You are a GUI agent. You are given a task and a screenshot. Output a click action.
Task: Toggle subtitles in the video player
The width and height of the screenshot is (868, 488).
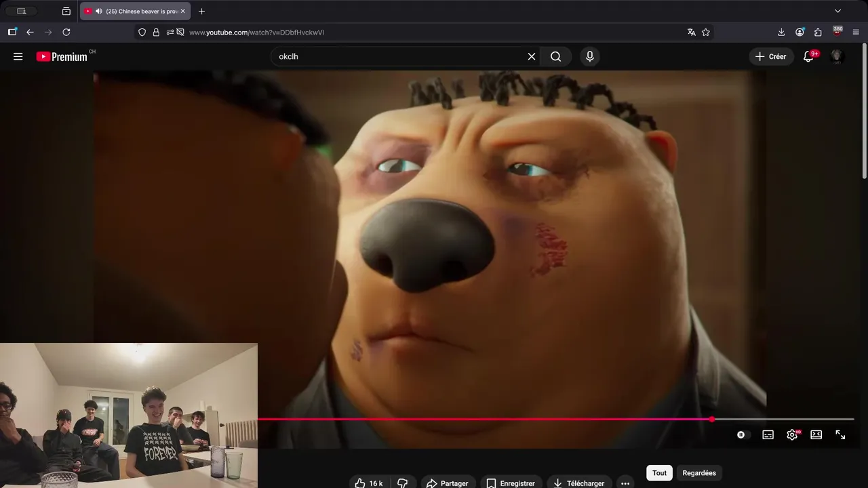[x=768, y=435]
